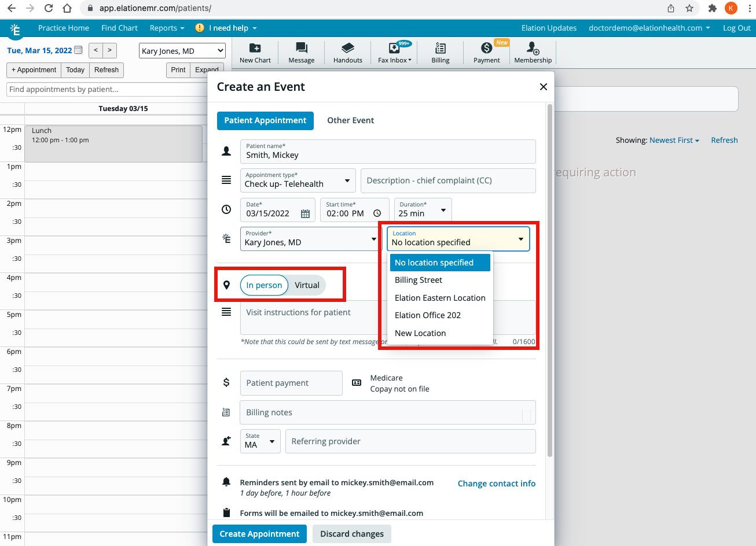Click calendar Refresh button
This screenshot has height=546, width=756.
(x=107, y=70)
